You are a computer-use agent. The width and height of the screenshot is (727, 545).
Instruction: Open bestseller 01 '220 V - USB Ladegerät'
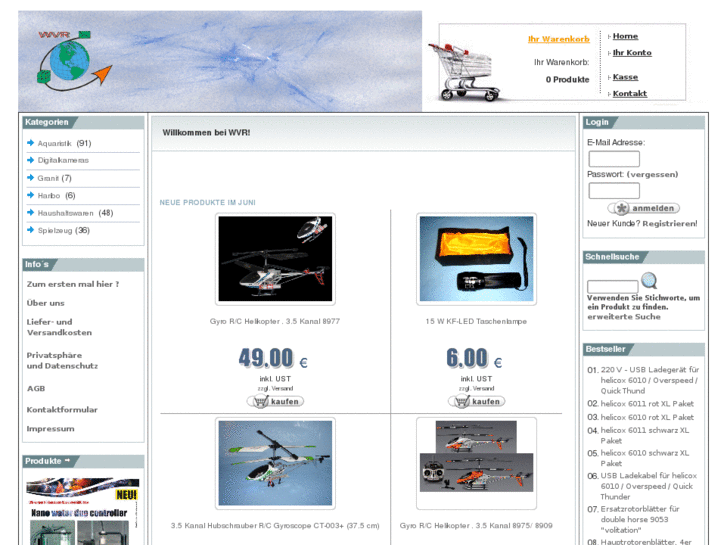click(649, 380)
